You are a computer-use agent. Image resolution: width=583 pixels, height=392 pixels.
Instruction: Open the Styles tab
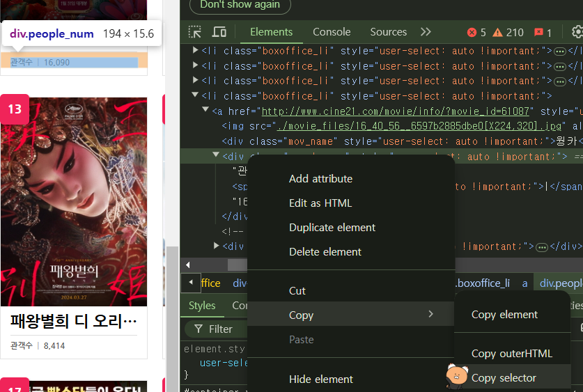(x=202, y=306)
